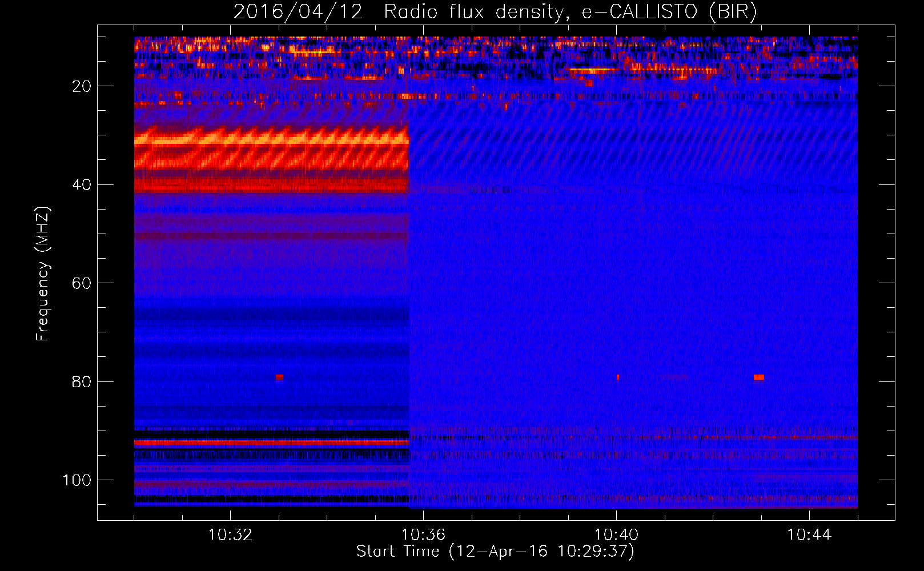This screenshot has height=571, width=924.
Task: Click the 20 frequency tick label
Action: click(82, 86)
